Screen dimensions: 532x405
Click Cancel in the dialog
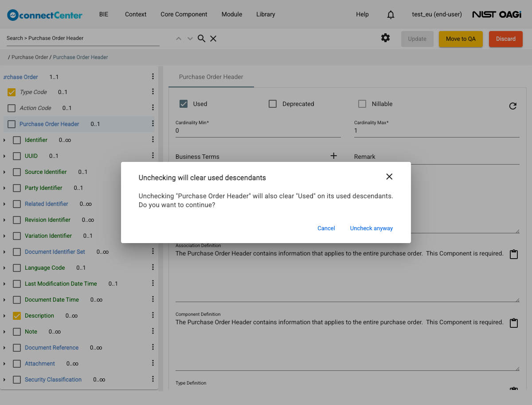pos(326,228)
